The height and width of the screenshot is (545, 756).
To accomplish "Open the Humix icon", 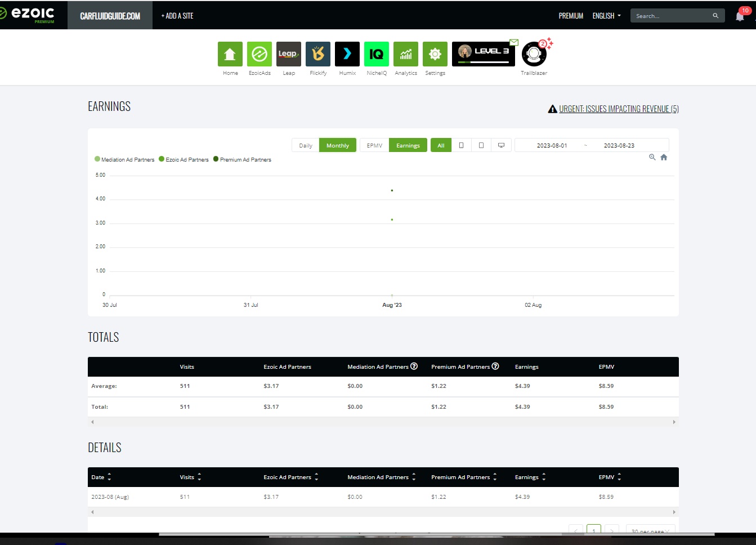I will (347, 54).
